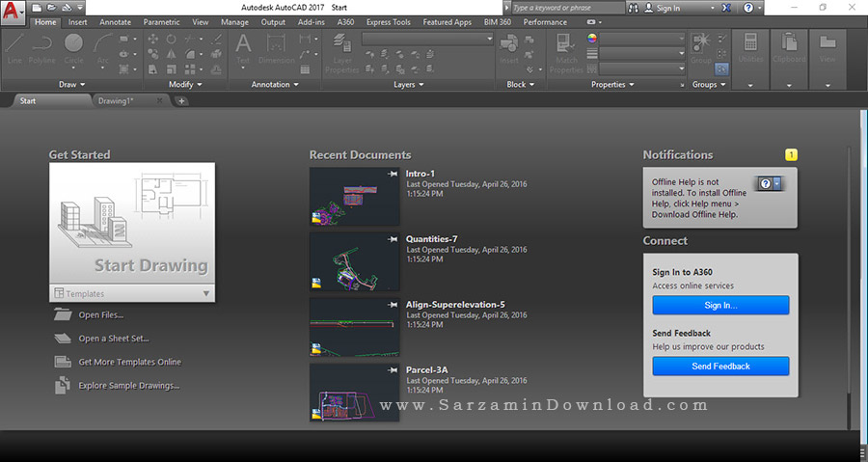Open the AutoCAD application menu logo

click(11, 11)
